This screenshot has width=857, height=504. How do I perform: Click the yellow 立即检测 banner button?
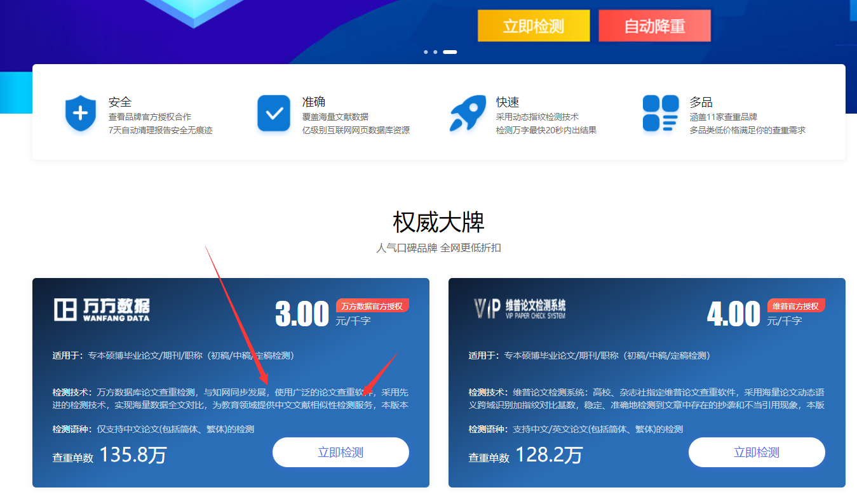coord(534,26)
